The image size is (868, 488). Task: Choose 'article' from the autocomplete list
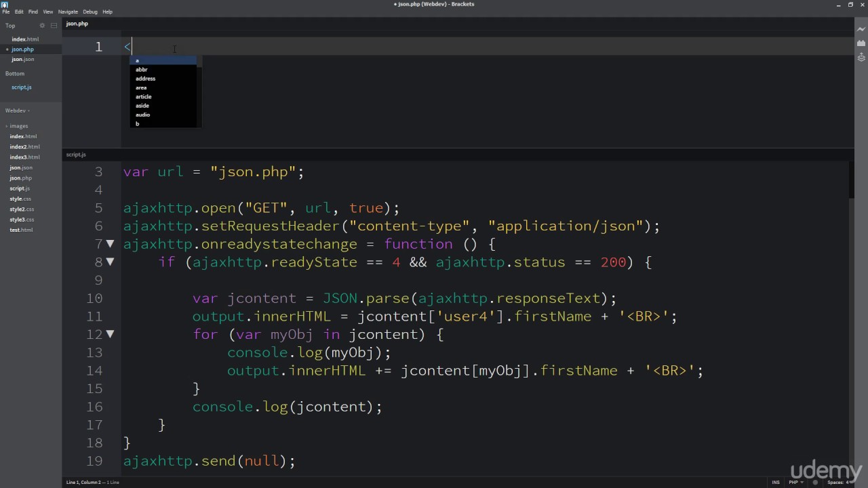point(163,97)
